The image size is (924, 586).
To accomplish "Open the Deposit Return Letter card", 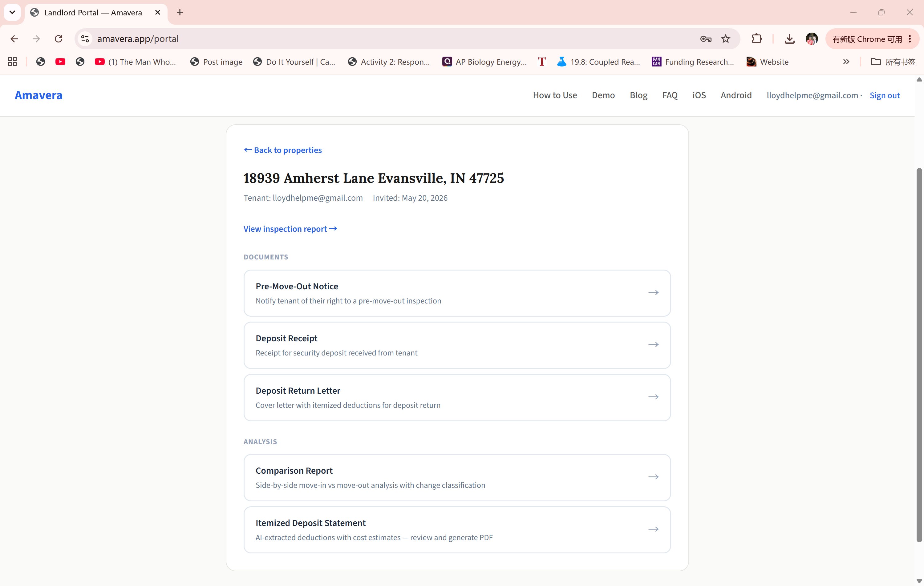I will pyautogui.click(x=457, y=397).
